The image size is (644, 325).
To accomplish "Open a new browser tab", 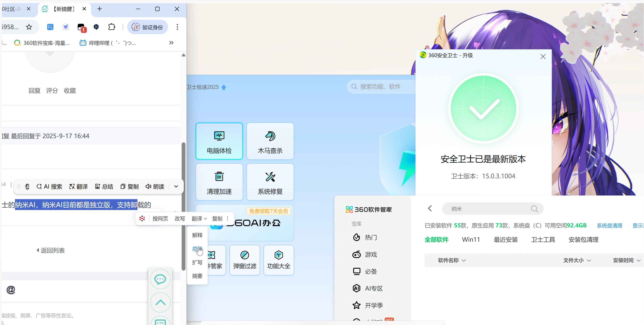I will 100,9.
